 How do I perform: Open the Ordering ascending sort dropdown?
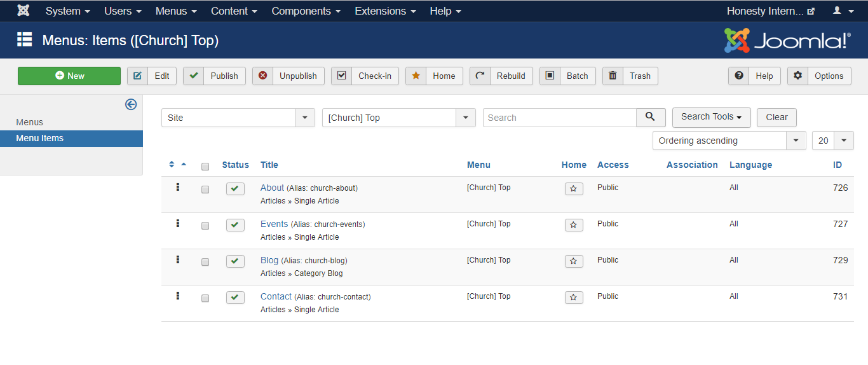point(729,141)
